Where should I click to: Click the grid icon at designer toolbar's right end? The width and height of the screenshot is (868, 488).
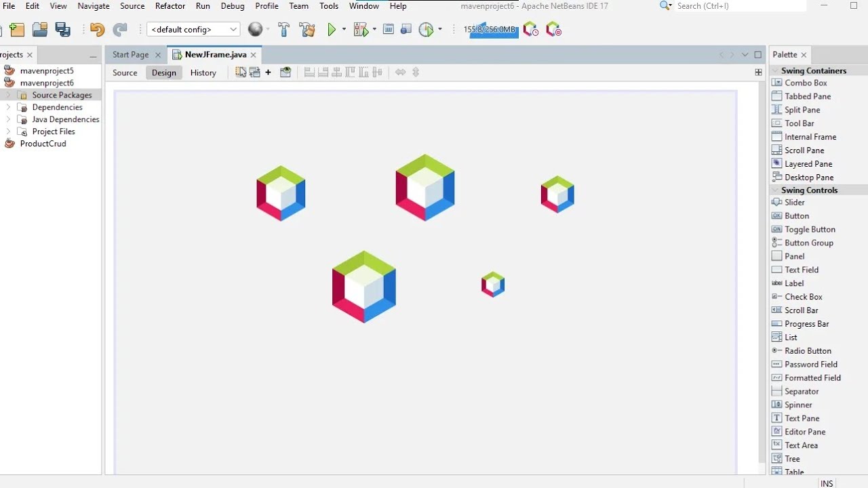(x=758, y=73)
